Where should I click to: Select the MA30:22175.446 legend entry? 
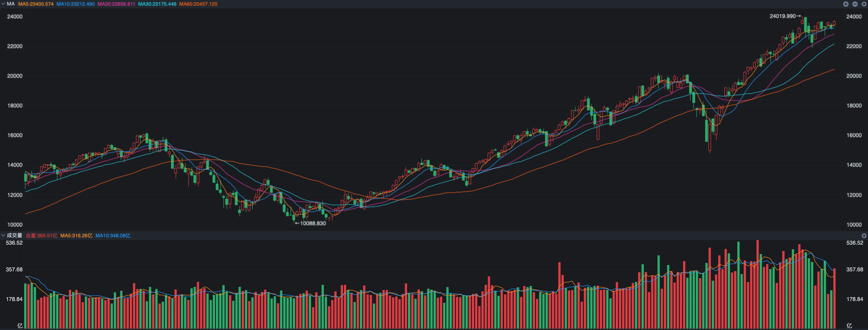click(x=157, y=4)
